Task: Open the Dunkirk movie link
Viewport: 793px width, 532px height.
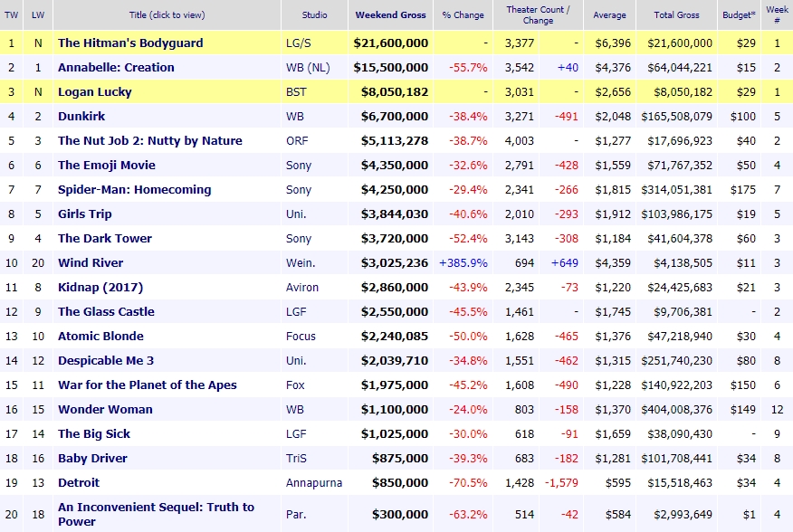Action: (81, 117)
